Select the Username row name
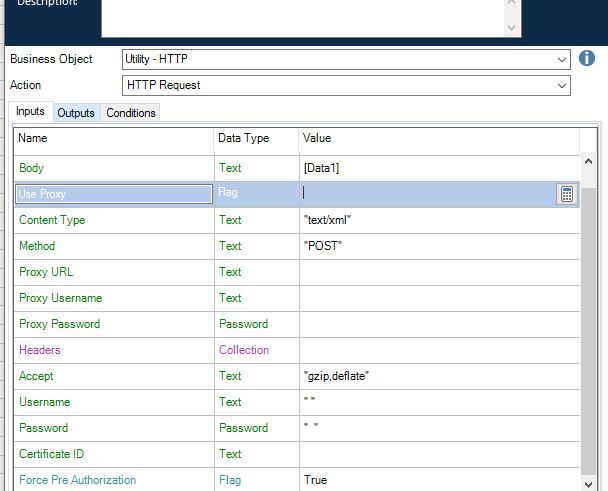The image size is (608, 491). coord(45,402)
